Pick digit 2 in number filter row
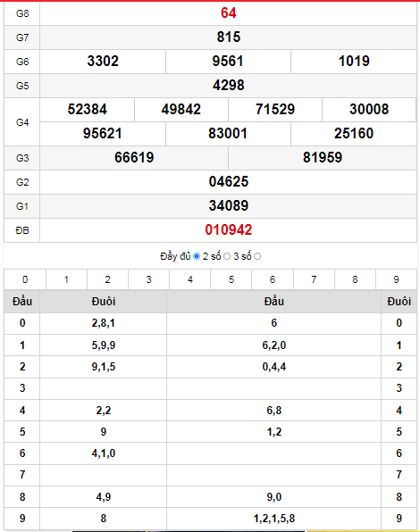This screenshot has width=420, height=532. [107, 279]
